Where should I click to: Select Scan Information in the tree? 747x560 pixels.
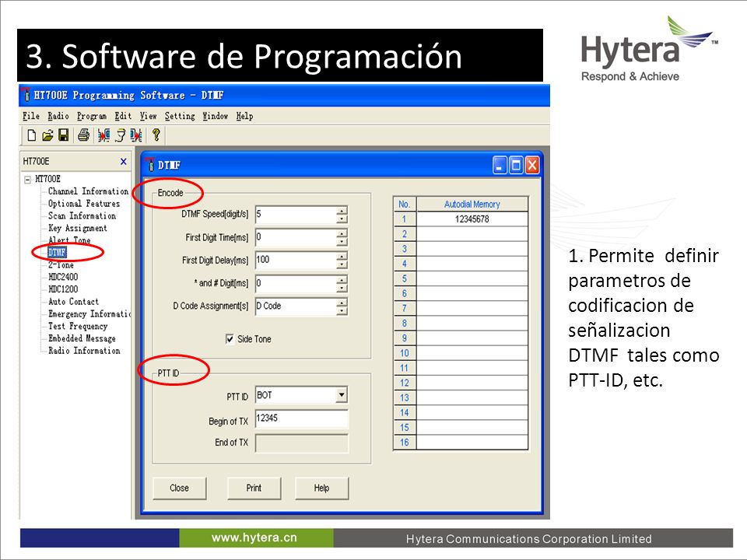pyautogui.click(x=82, y=215)
